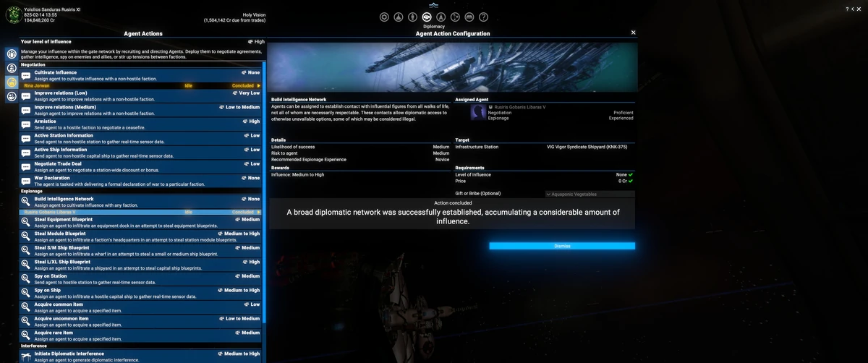868x363 pixels.
Task: Click the Price requirement checkmark
Action: coord(631,181)
